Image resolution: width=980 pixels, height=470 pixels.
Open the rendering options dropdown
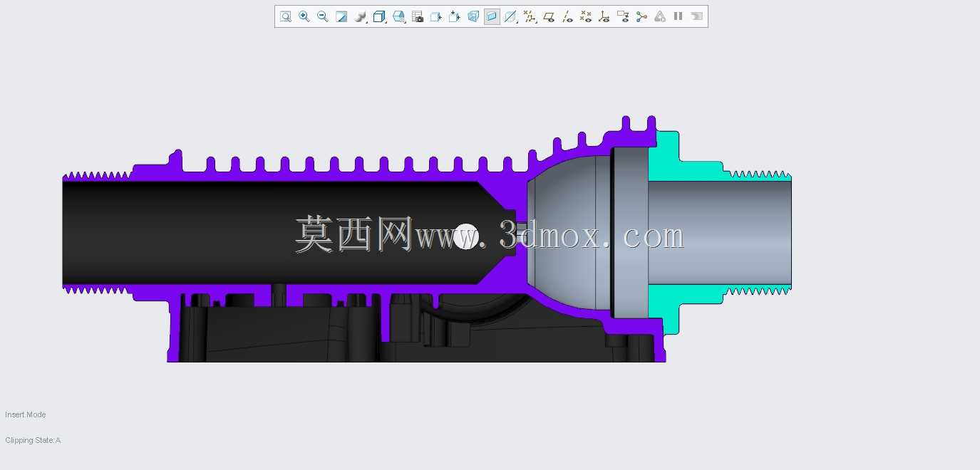361,16
